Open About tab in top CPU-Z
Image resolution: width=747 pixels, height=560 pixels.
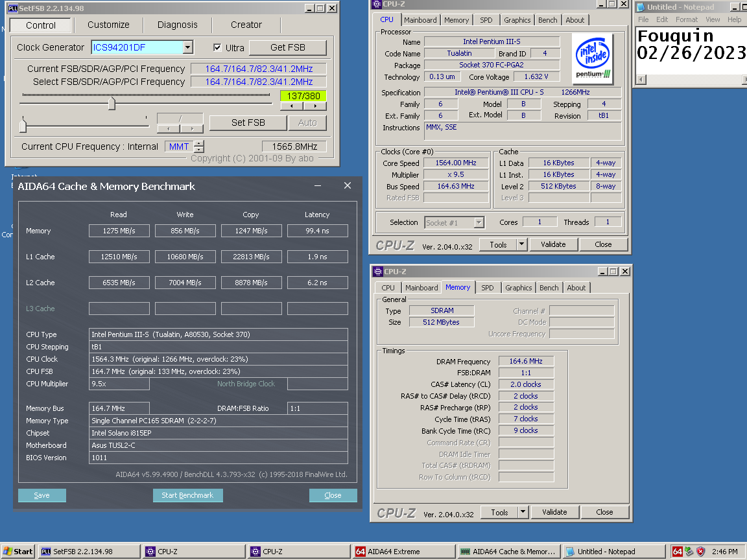(x=575, y=20)
